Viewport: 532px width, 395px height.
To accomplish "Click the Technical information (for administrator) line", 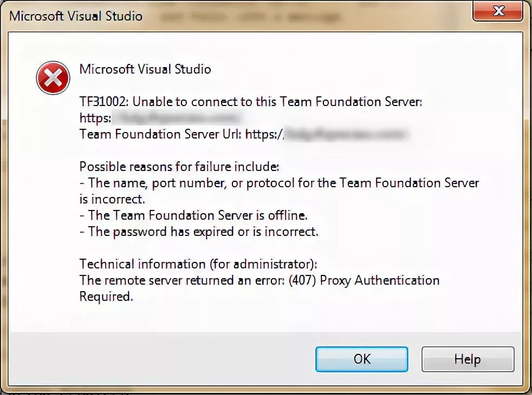I will click(x=198, y=264).
